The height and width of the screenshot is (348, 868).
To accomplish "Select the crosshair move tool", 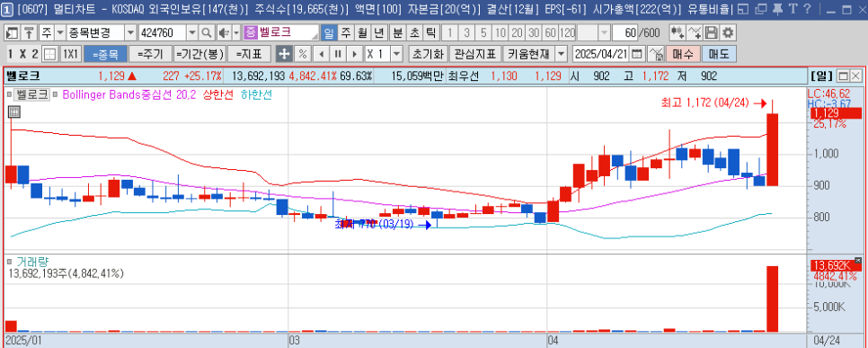I will [x=284, y=54].
